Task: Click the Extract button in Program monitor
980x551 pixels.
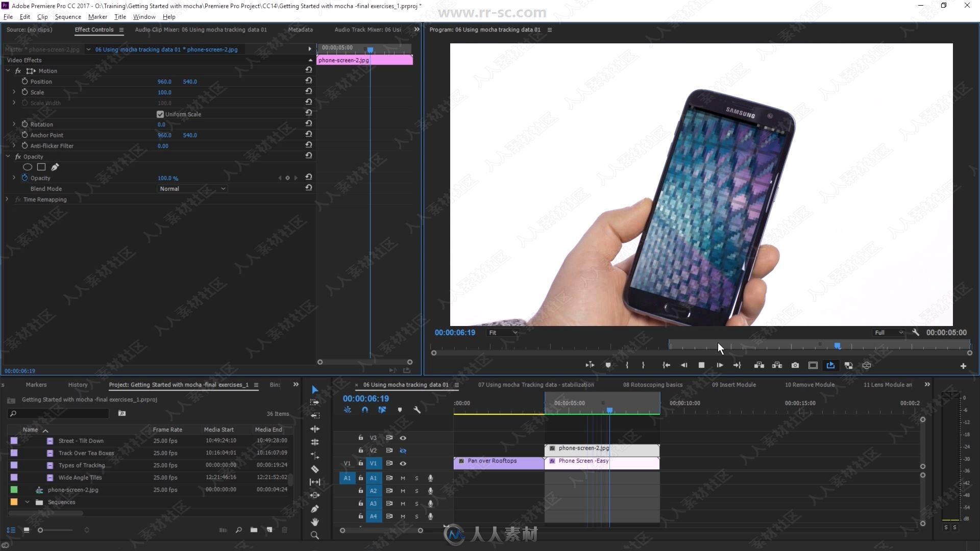Action: point(777,365)
